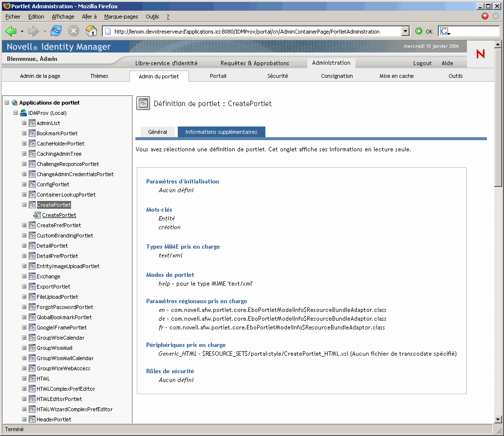Click the HeaderPortlet tree icon
504x436 pixels.
[32, 419]
